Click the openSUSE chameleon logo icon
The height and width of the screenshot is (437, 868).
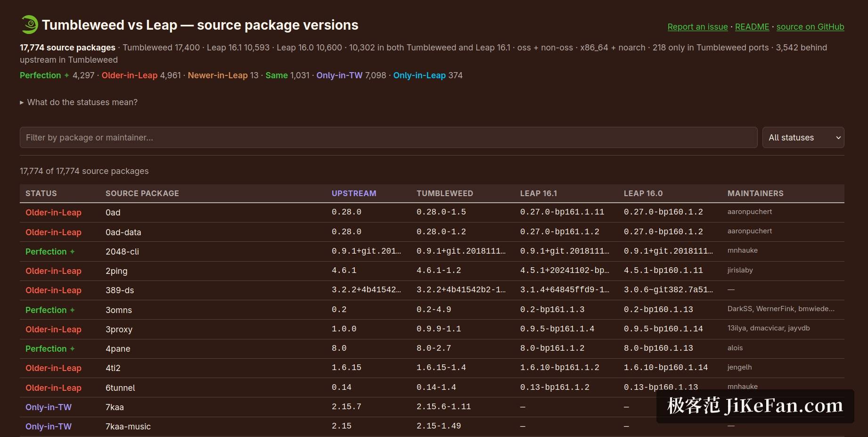click(29, 25)
